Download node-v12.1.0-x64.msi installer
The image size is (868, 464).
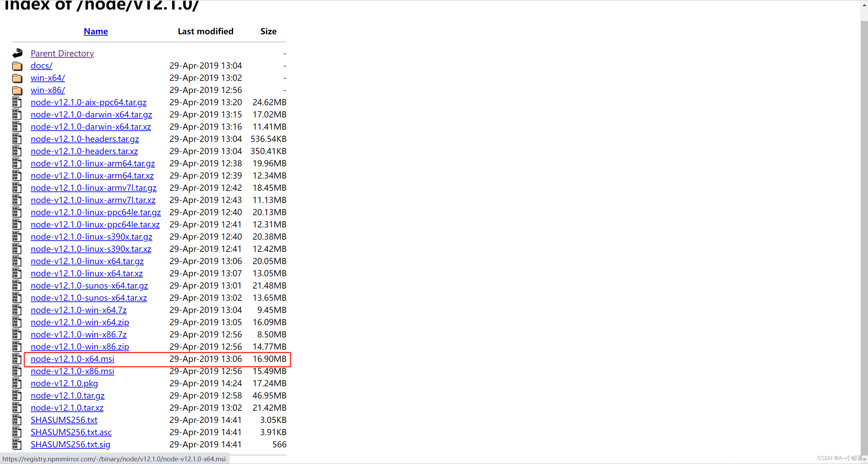click(x=73, y=359)
